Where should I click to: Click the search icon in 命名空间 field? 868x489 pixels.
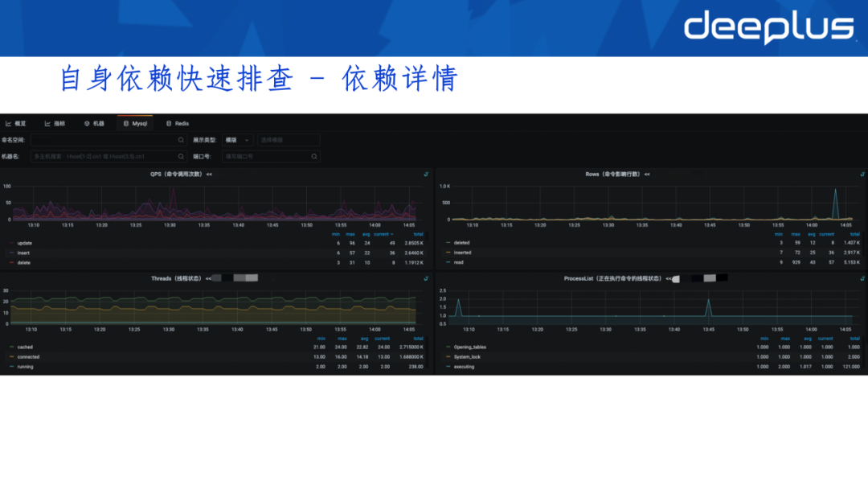click(181, 140)
